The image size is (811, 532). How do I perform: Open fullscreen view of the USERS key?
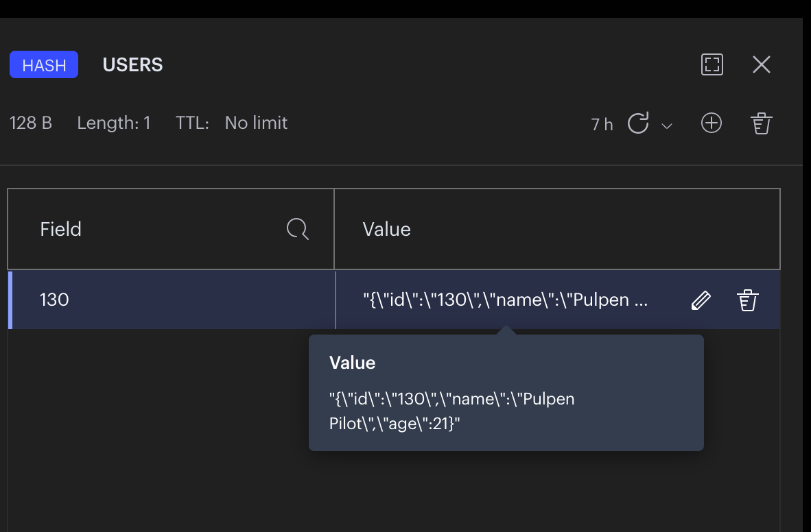pyautogui.click(x=712, y=64)
